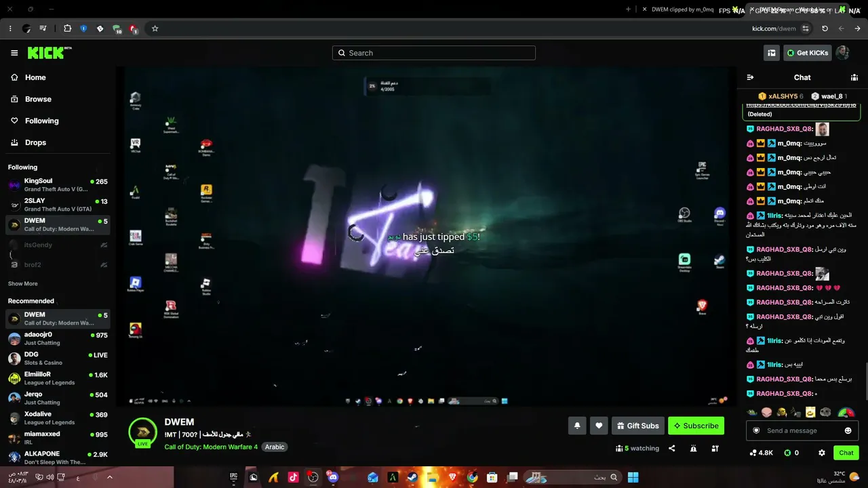This screenshot has height=488, width=868.
Task: Open Windows Start menu
Action: (x=633, y=477)
